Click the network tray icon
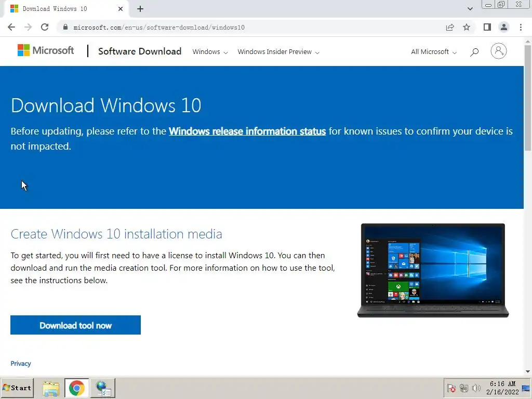Image resolution: width=532 pixels, height=399 pixels. [x=464, y=388]
